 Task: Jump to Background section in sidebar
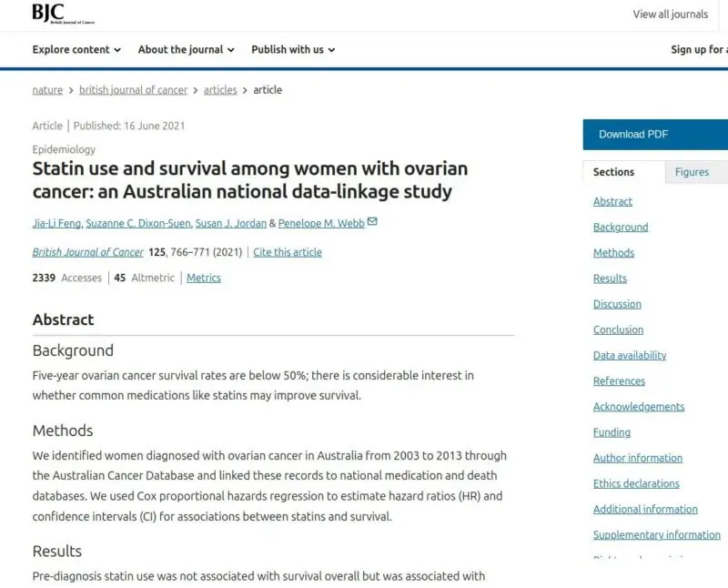621,228
